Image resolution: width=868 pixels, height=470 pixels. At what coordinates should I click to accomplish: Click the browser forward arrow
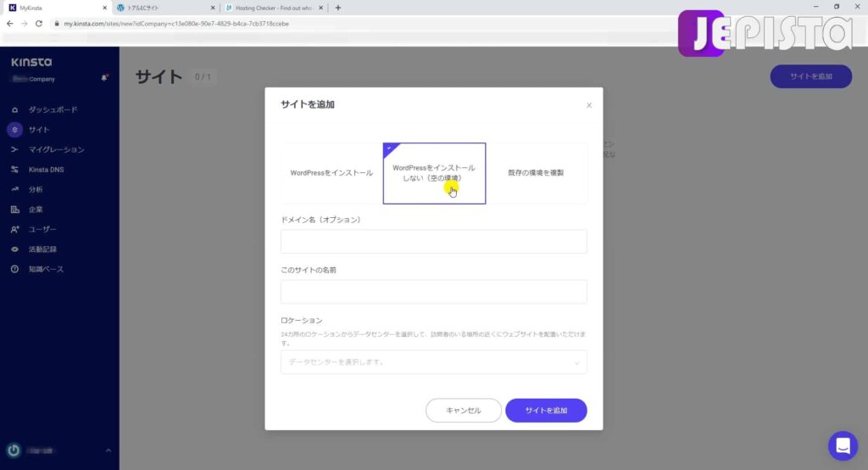tap(25, 24)
